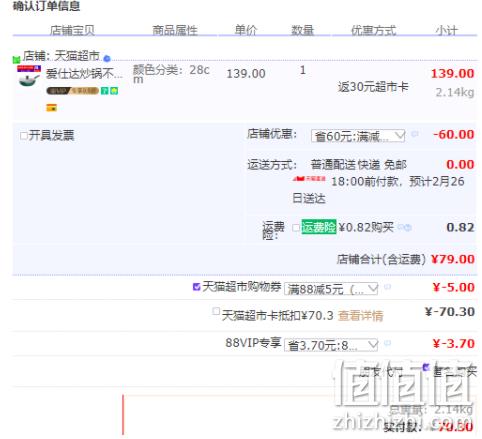The height and width of the screenshot is (439, 482).
Task: Click the 普通配送 快递 免邮 shipping text
Action: pyautogui.click(x=358, y=165)
